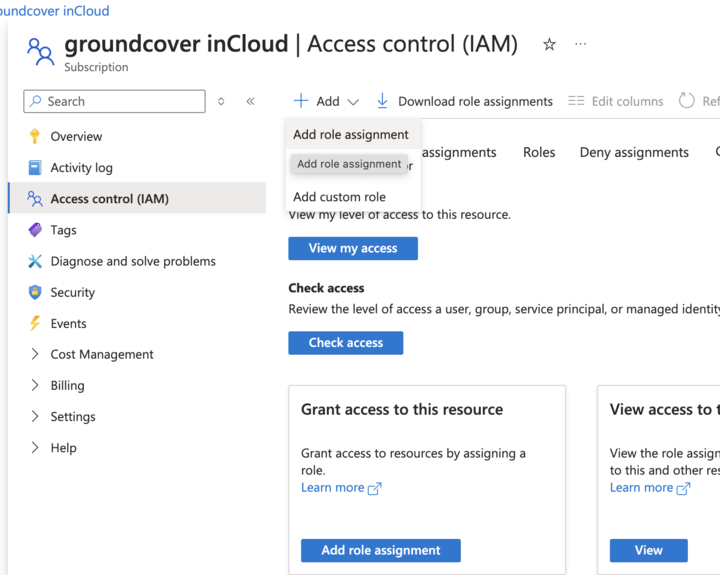Open Security via the shield icon

[x=35, y=293]
